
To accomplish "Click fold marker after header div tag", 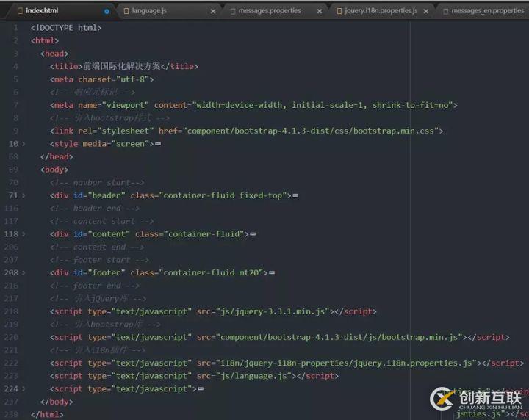I will (x=295, y=195).
